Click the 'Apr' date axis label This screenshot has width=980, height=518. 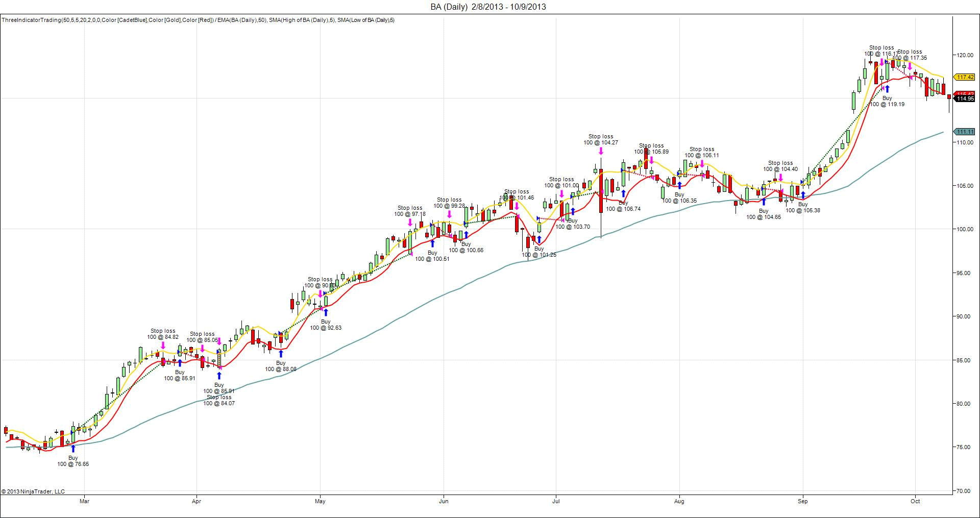(197, 501)
